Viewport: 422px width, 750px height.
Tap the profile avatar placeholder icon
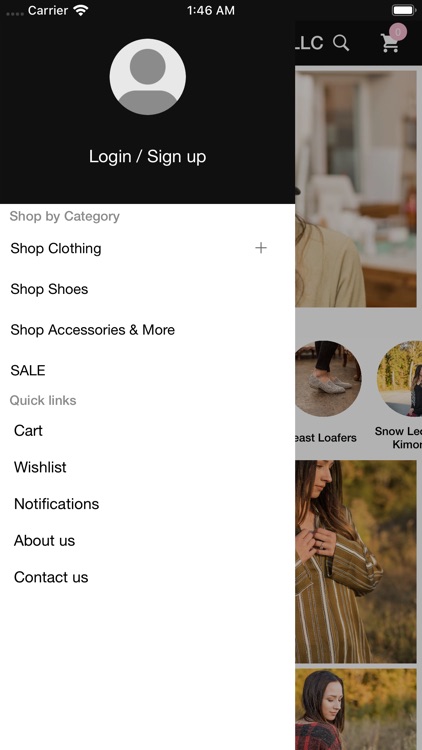[147, 77]
